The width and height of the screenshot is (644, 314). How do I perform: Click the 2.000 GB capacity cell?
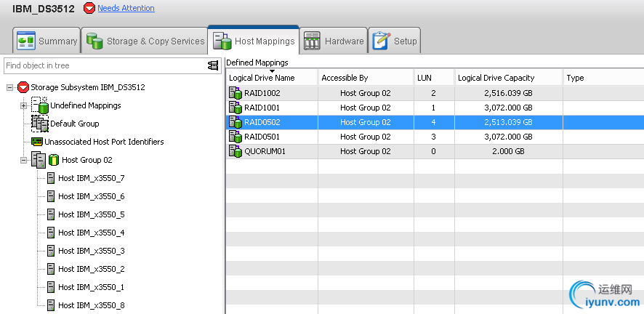click(508, 151)
